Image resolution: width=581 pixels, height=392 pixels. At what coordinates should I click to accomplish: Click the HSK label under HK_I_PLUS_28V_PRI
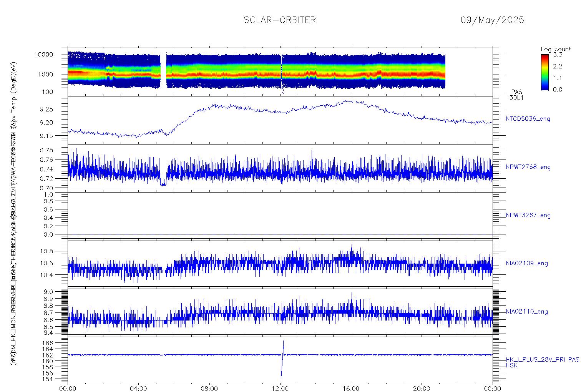click(x=511, y=365)
